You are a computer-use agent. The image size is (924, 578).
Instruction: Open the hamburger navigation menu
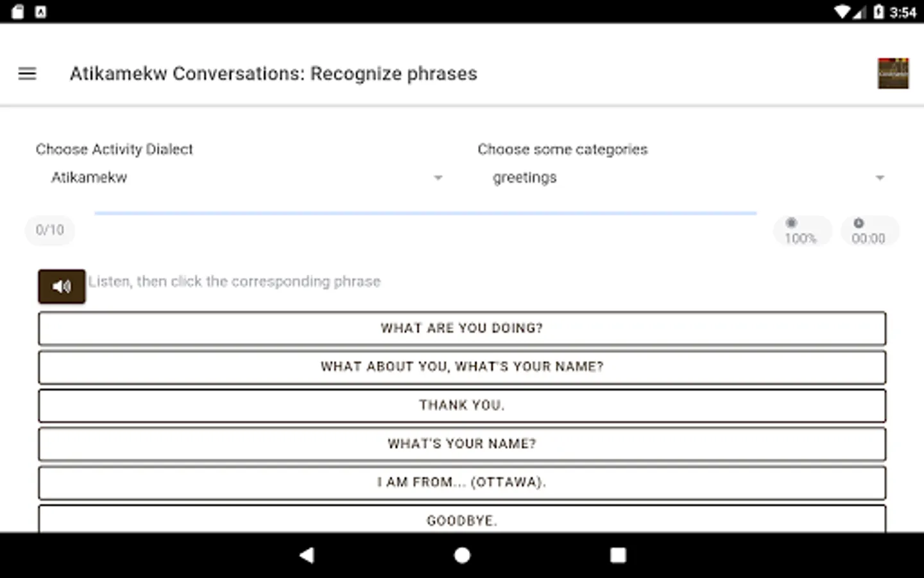pos(27,74)
